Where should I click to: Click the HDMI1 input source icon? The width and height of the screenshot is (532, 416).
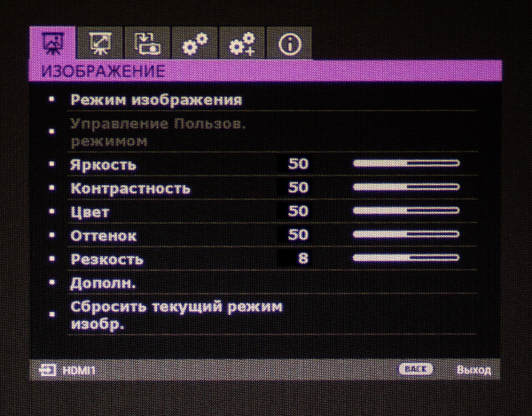click(46, 368)
